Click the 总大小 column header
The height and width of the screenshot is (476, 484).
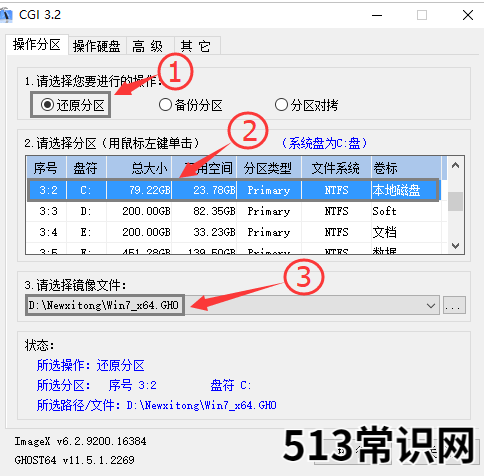(139, 168)
